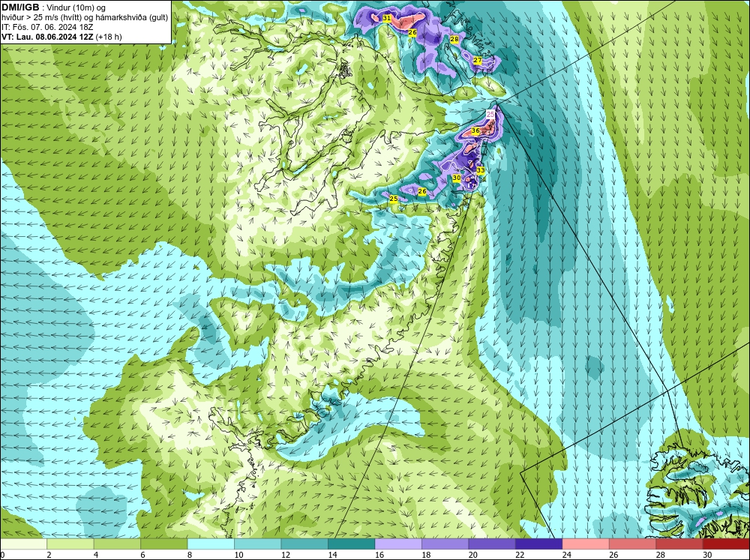Click the yellow 28 gust label

coord(454,39)
